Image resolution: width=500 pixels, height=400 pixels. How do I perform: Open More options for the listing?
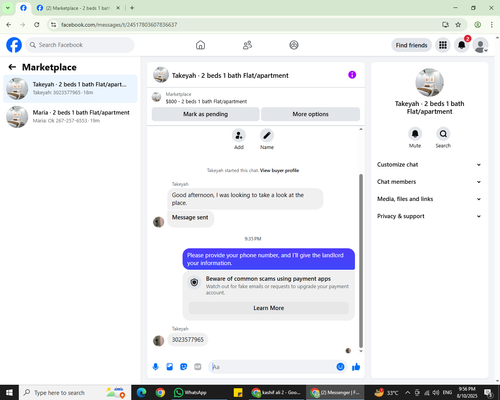pos(310,114)
